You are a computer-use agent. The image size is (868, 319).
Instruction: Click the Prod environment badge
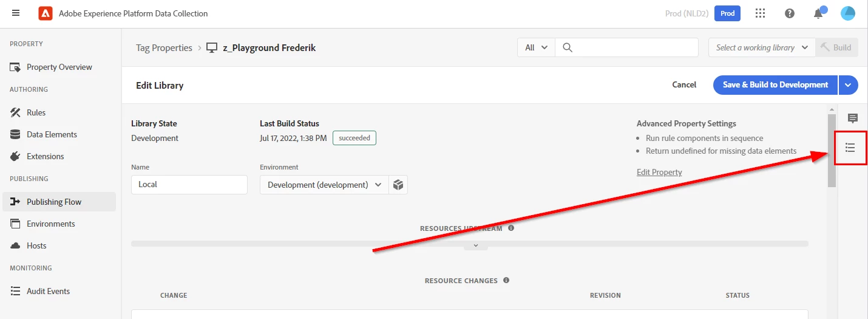tap(727, 13)
